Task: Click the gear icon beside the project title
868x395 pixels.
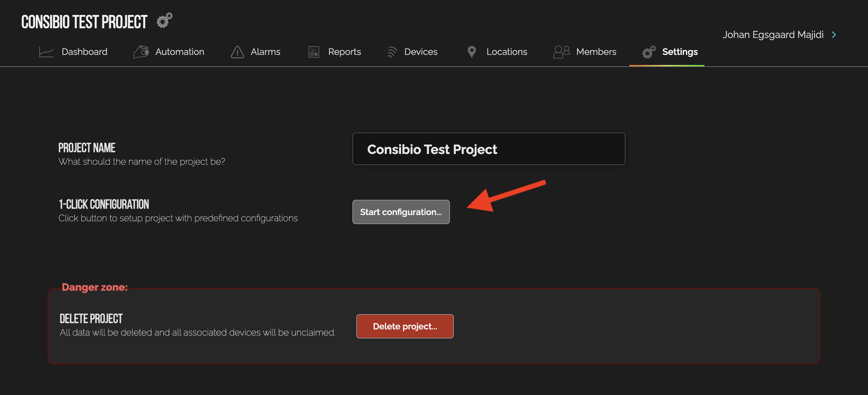Action: (x=164, y=20)
